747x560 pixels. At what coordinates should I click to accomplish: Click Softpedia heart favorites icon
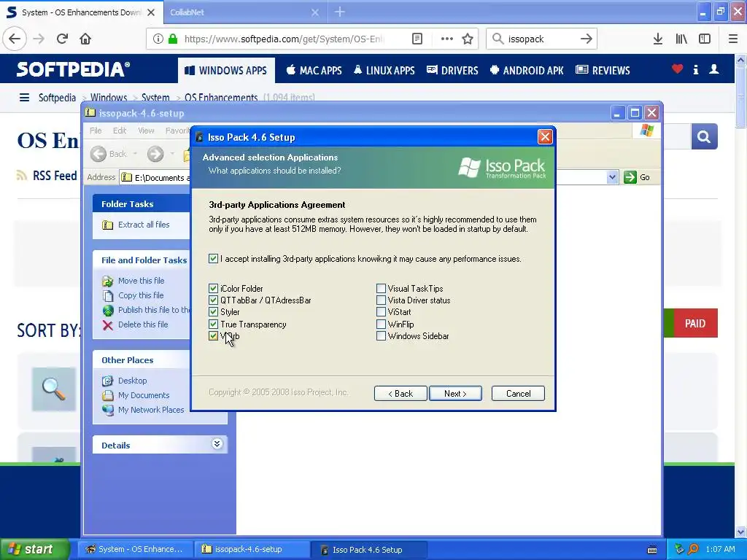(677, 69)
